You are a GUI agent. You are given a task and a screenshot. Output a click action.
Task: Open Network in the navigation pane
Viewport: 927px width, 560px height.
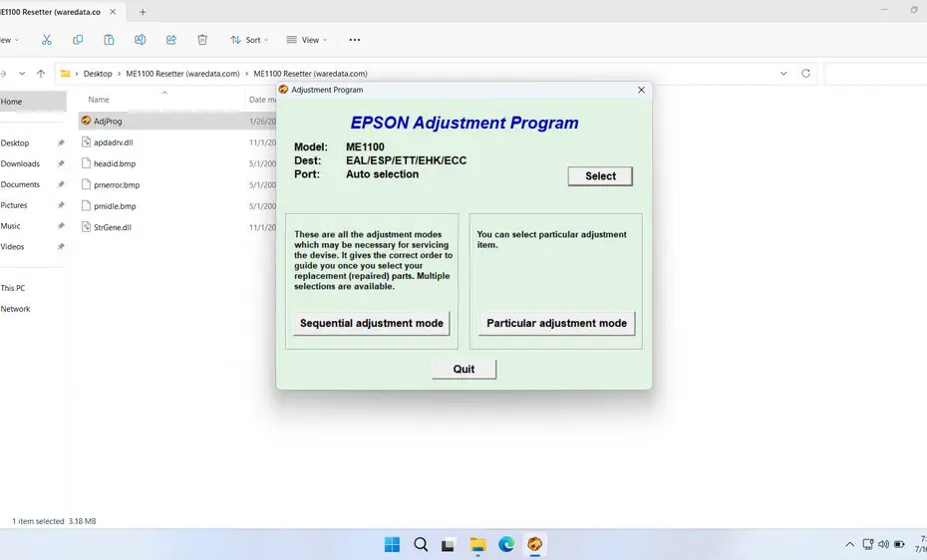coord(15,308)
